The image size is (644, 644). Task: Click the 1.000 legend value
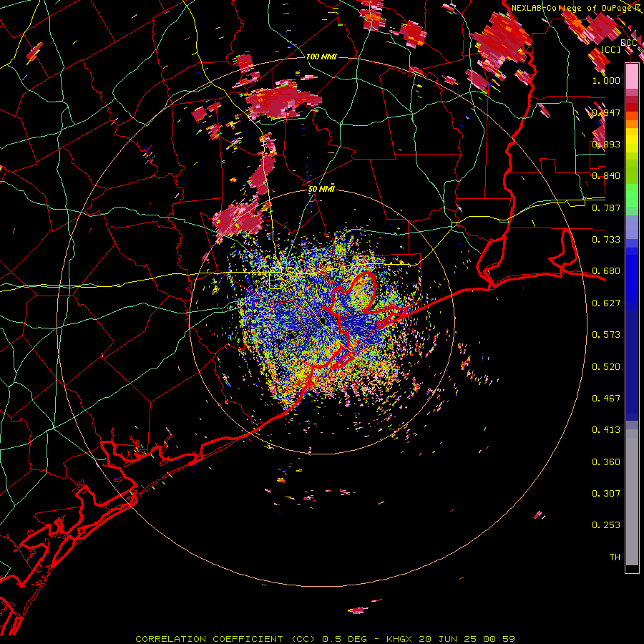coord(606,80)
